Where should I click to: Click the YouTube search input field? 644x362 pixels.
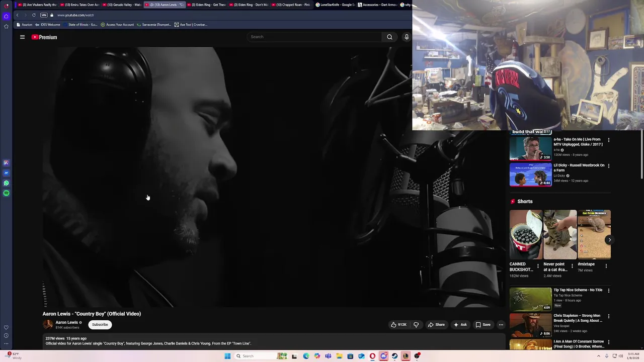click(314, 37)
